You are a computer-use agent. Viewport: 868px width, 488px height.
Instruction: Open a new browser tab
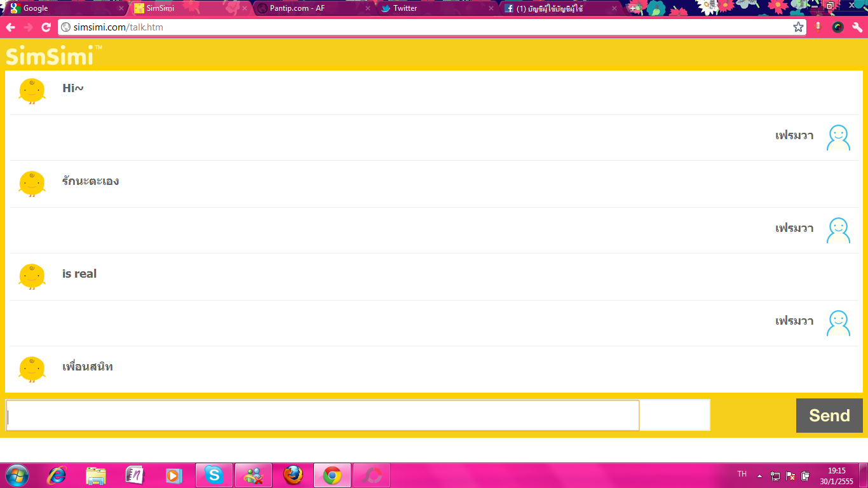click(x=634, y=8)
